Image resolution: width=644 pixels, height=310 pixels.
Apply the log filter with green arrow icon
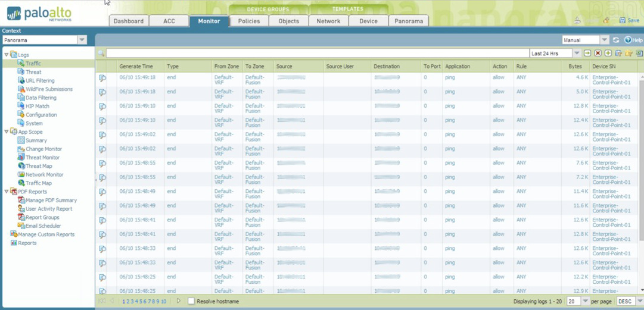(x=587, y=54)
